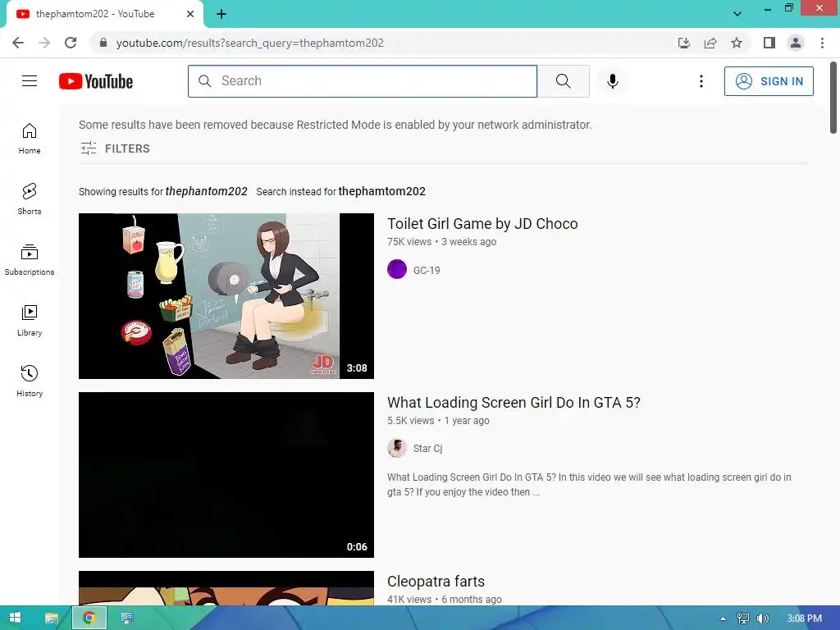Image resolution: width=840 pixels, height=630 pixels.
Task: Open Library in sidebar
Action: coord(30,321)
